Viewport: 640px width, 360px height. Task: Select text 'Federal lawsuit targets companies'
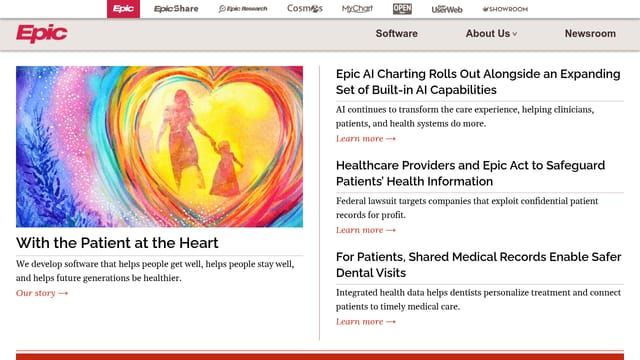point(402,201)
